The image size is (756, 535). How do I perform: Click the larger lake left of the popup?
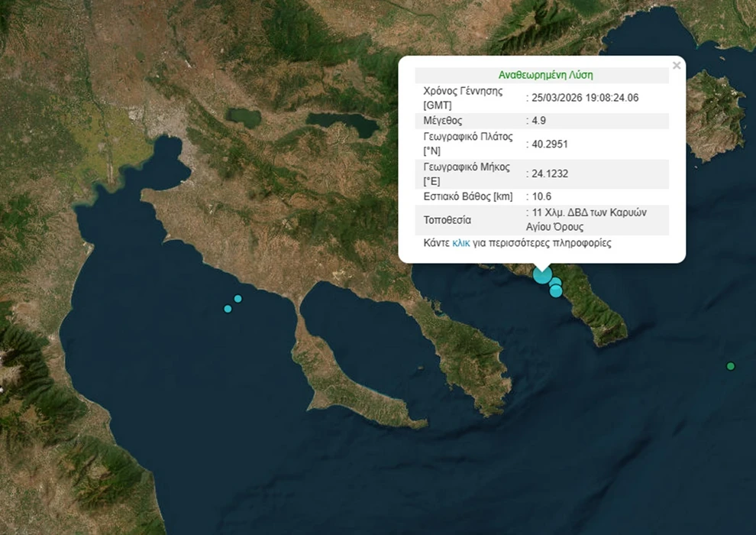[x=341, y=122]
